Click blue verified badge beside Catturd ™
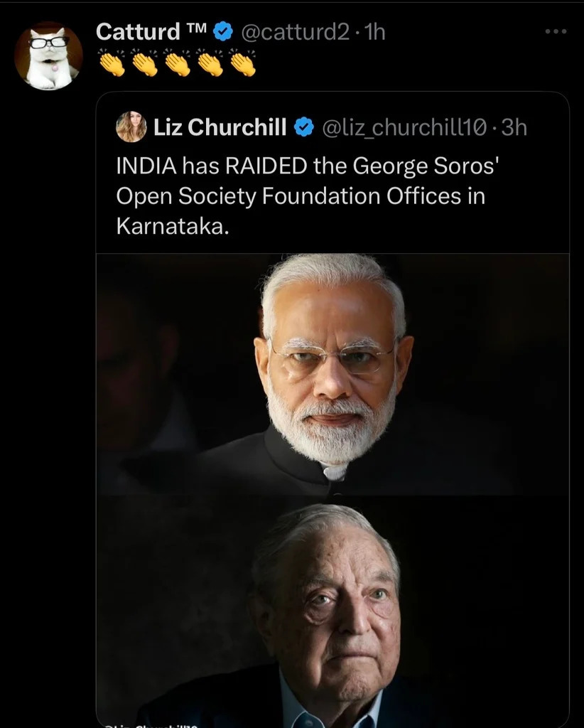584x728 pixels. pos(224,31)
